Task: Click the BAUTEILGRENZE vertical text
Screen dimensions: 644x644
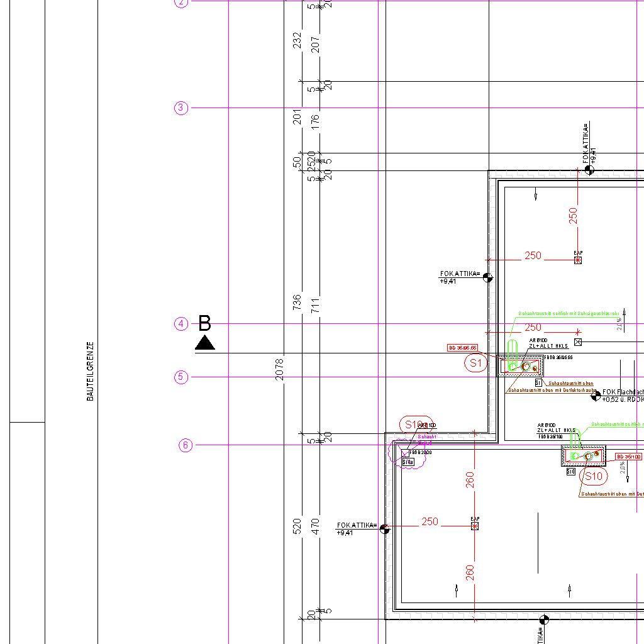Action: pyautogui.click(x=90, y=372)
